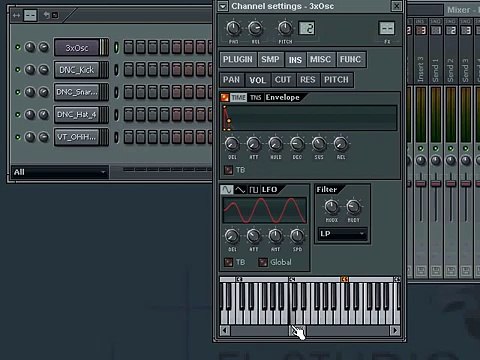The width and height of the screenshot is (480, 360).
Task: Click the PITCH knob in Channel settings
Action: click(x=285, y=29)
